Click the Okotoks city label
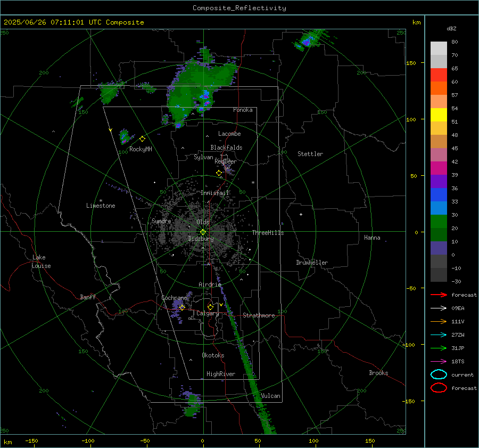The height and width of the screenshot is (448, 479). coord(213,355)
